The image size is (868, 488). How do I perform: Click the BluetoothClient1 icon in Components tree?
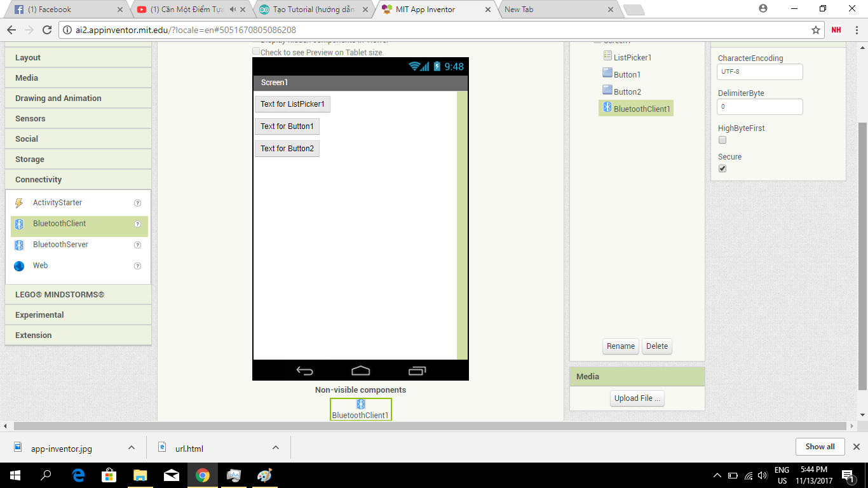click(607, 107)
